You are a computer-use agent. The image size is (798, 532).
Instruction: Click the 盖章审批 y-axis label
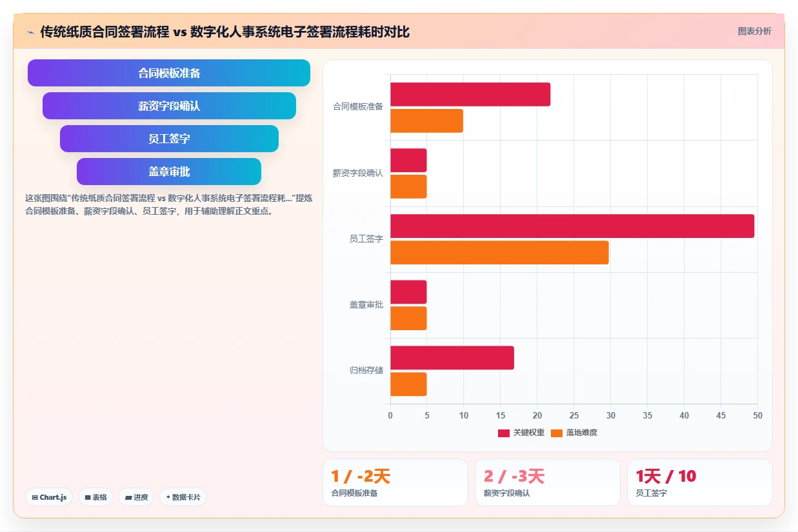366,304
